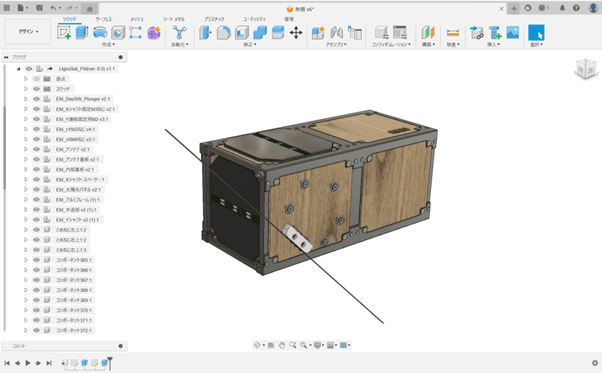This screenshot has width=602, height=373.
Task: Select the Shell tool
Action: [x=242, y=33]
